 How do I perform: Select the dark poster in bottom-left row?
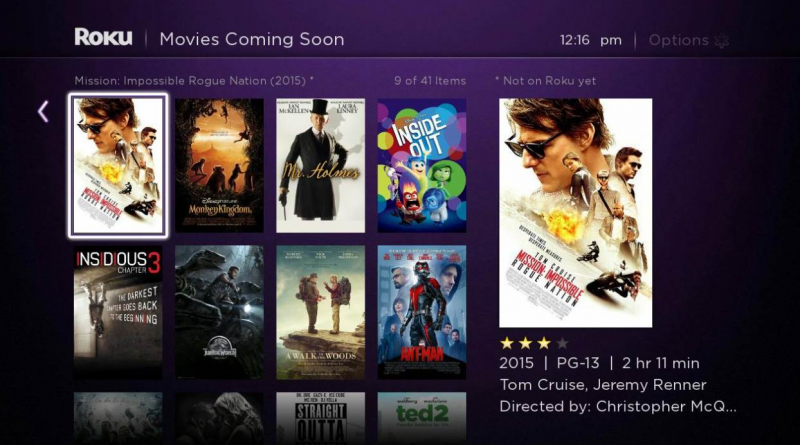[x=118, y=418]
